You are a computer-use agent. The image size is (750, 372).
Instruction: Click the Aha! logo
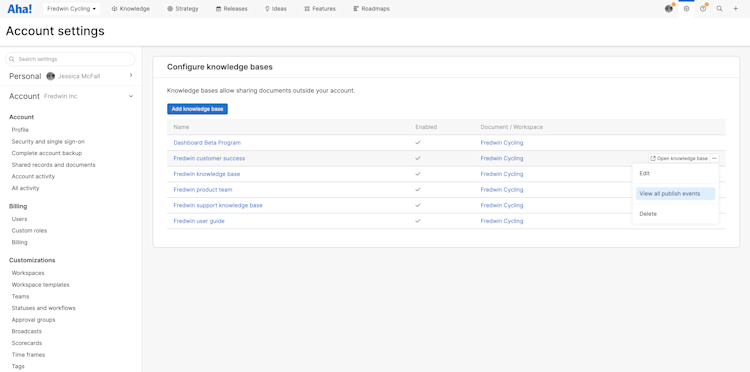(20, 9)
